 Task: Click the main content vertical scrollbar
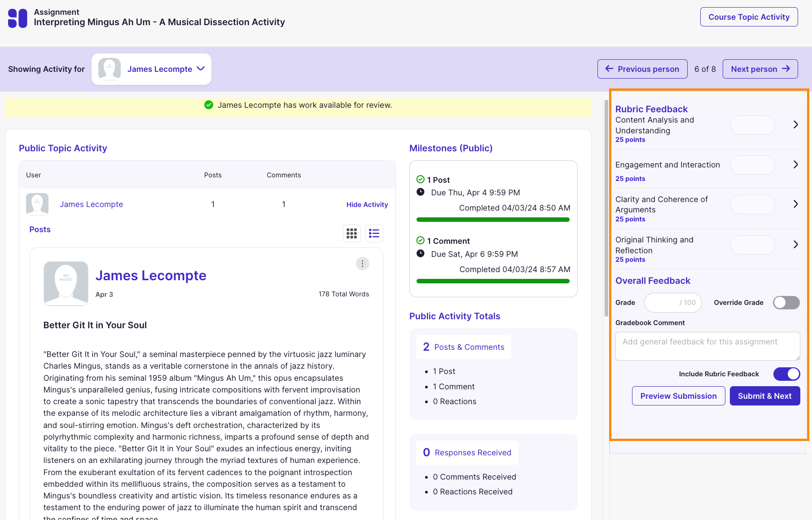click(606, 209)
